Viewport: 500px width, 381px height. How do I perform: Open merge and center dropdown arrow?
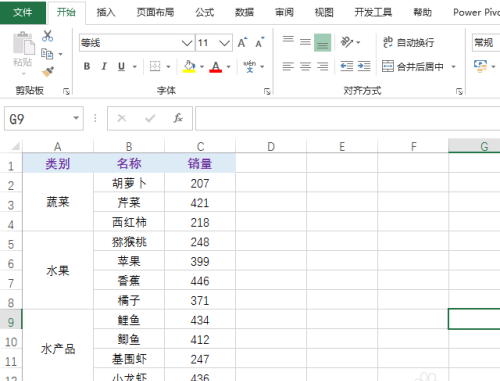point(453,67)
